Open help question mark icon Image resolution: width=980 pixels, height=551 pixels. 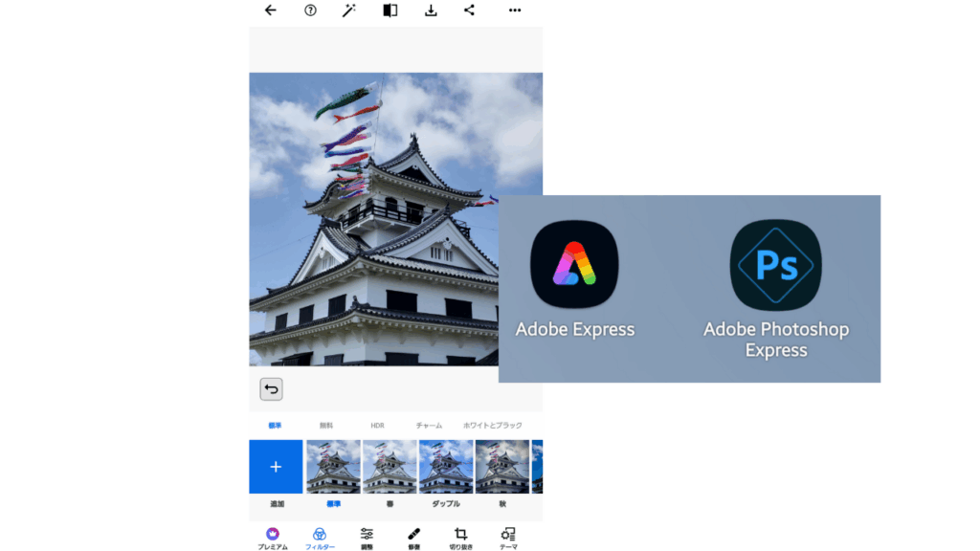point(310,10)
